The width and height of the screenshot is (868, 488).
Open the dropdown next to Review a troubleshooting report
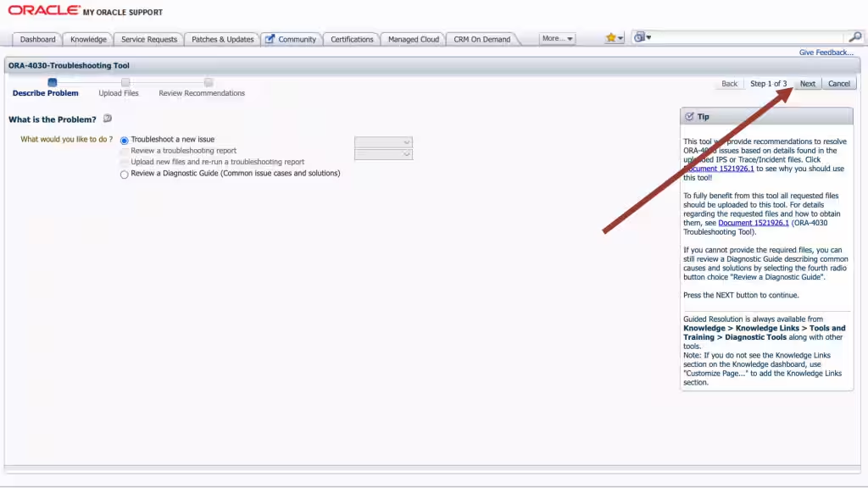pyautogui.click(x=383, y=142)
